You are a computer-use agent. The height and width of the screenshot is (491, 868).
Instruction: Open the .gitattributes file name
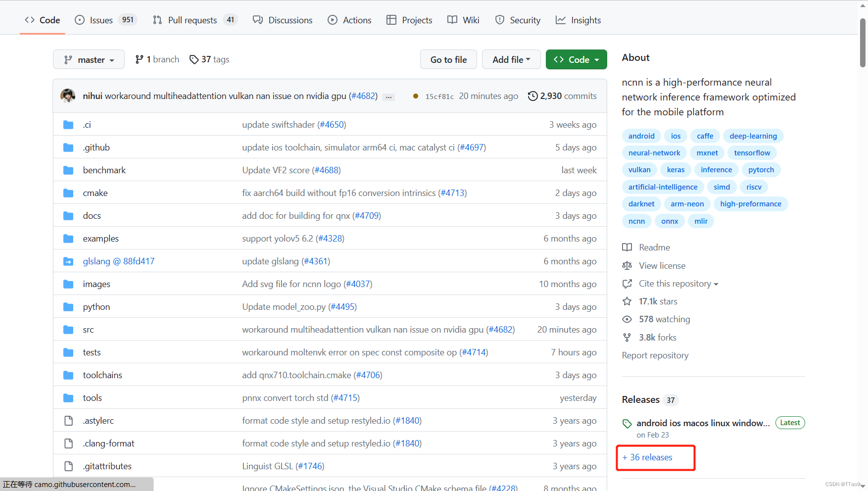coord(107,466)
